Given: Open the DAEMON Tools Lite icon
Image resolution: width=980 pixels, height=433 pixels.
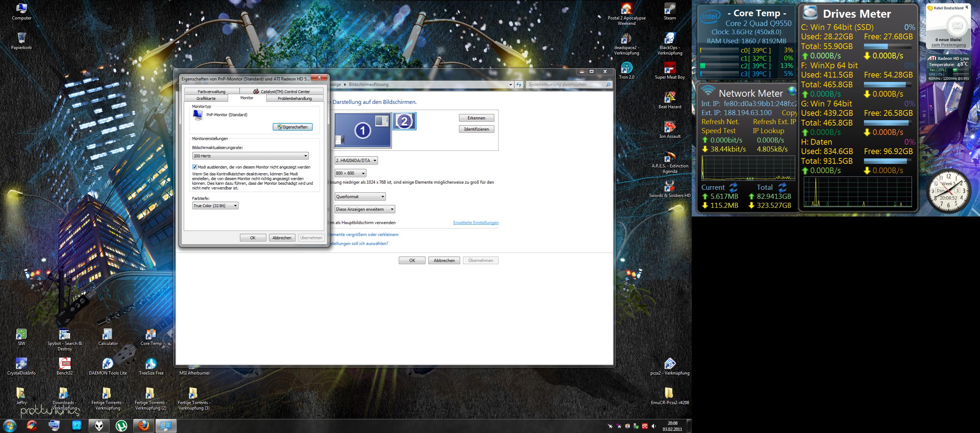Looking at the screenshot, I should tap(108, 364).
